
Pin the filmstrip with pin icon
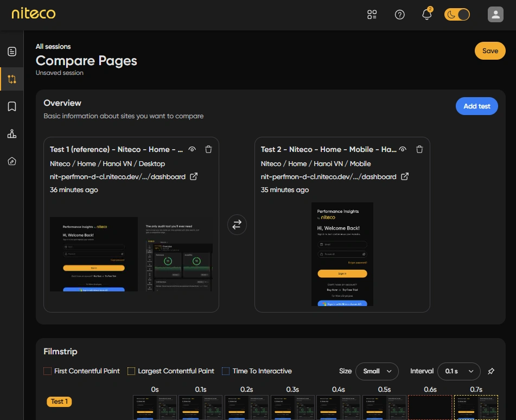pyautogui.click(x=491, y=371)
